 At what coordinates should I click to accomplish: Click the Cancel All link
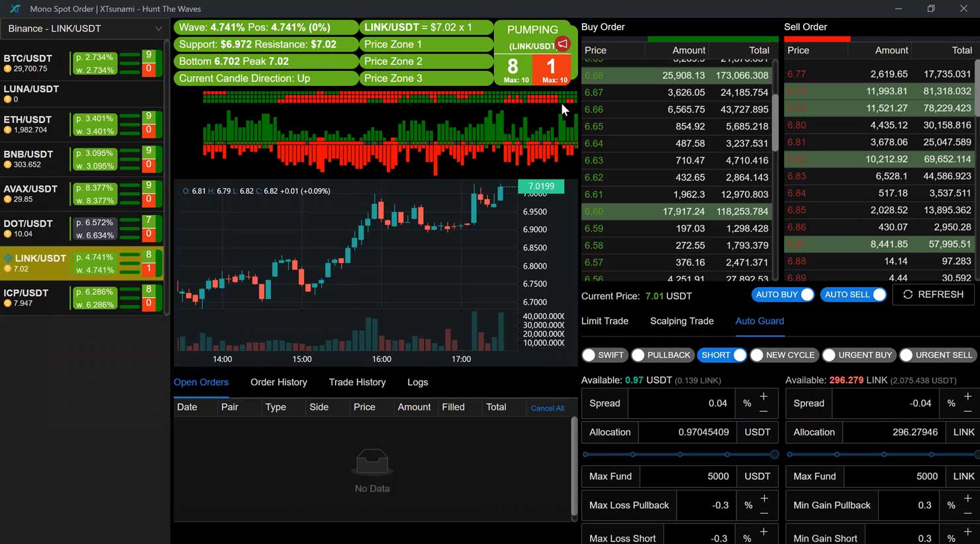tap(547, 408)
